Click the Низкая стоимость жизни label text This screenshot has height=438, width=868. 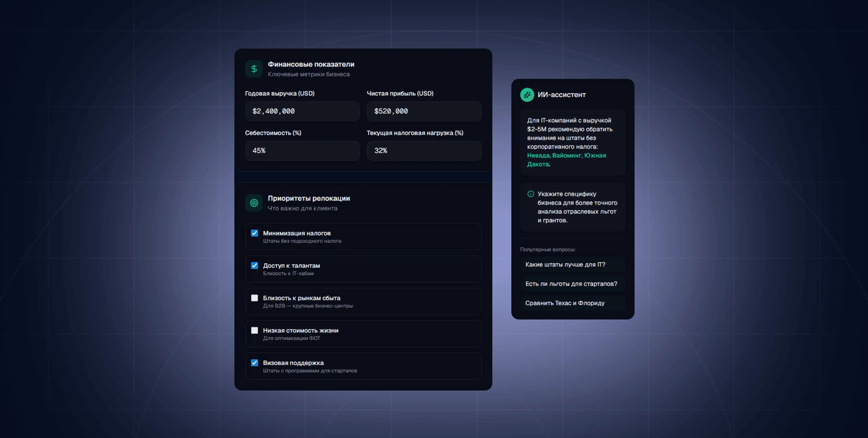[300, 331]
